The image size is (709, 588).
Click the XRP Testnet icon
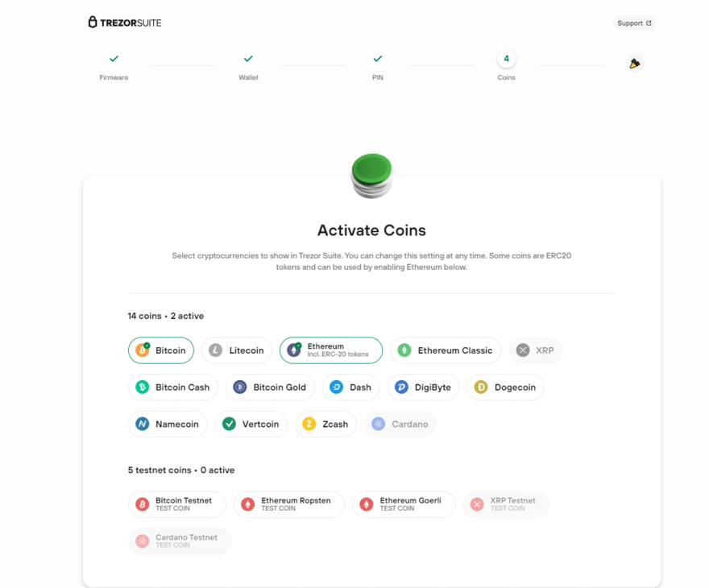pos(477,504)
